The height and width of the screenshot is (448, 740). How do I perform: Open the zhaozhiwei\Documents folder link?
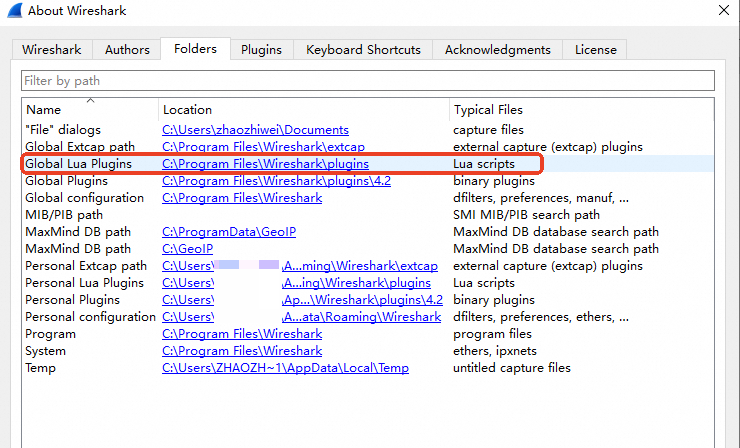point(255,130)
